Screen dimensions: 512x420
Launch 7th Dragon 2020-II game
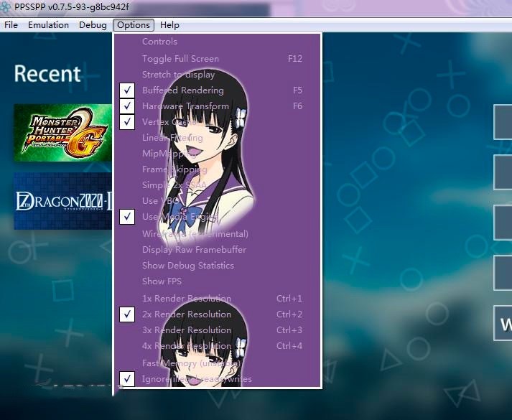[x=62, y=201]
